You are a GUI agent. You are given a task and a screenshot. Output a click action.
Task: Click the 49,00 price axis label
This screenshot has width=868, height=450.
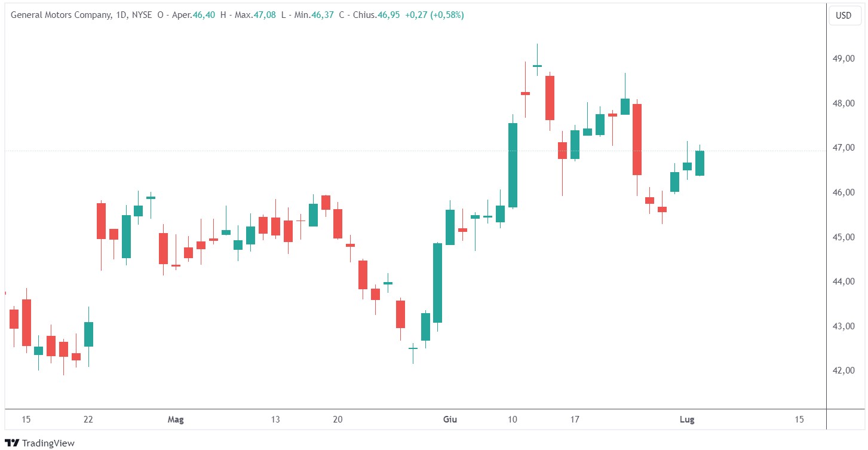842,59
